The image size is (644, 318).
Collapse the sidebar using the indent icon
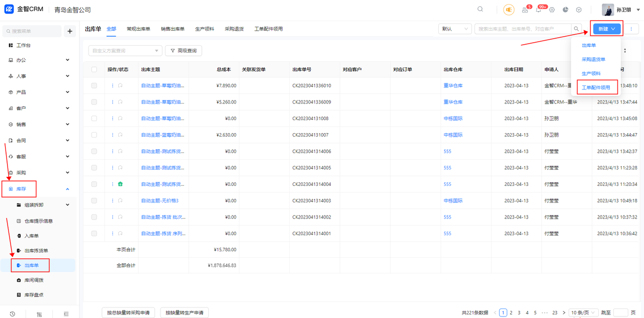pyautogui.click(x=66, y=313)
